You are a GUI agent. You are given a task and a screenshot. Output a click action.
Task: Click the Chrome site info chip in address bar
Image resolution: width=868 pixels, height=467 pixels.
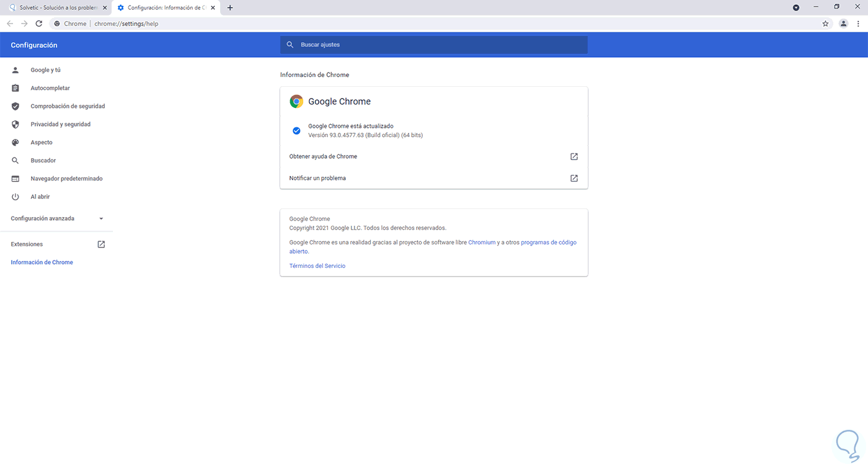(x=70, y=24)
